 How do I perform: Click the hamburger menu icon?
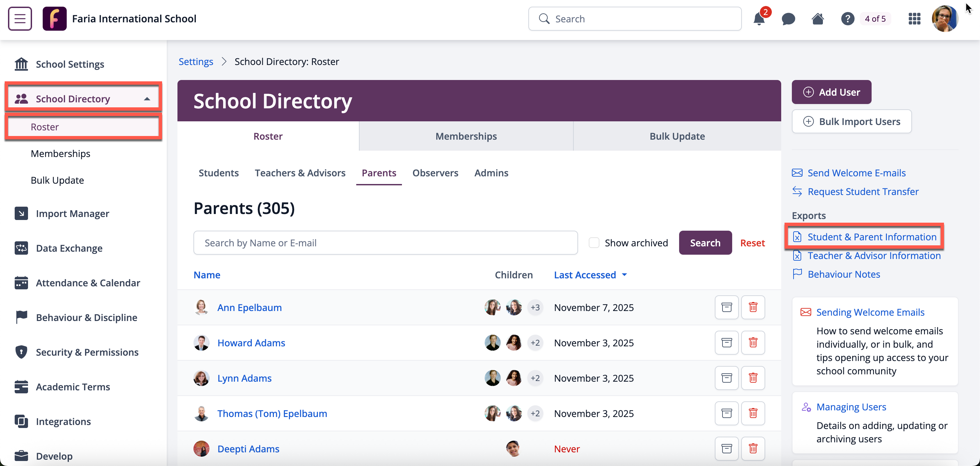point(20,19)
